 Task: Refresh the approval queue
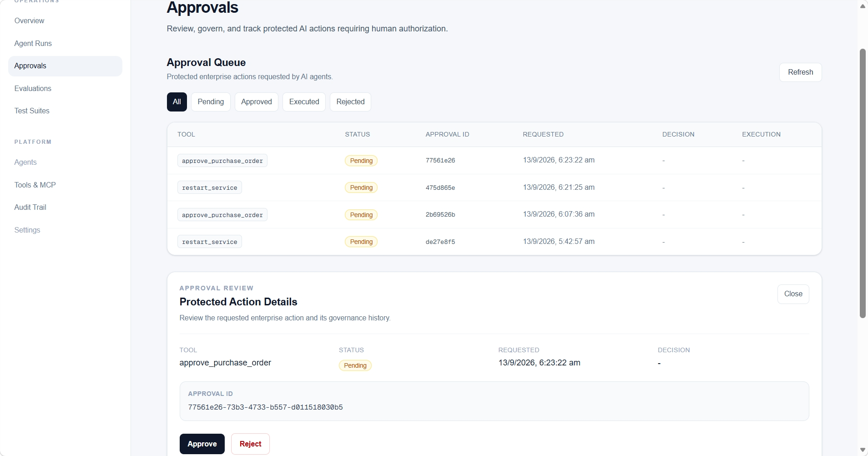[800, 72]
